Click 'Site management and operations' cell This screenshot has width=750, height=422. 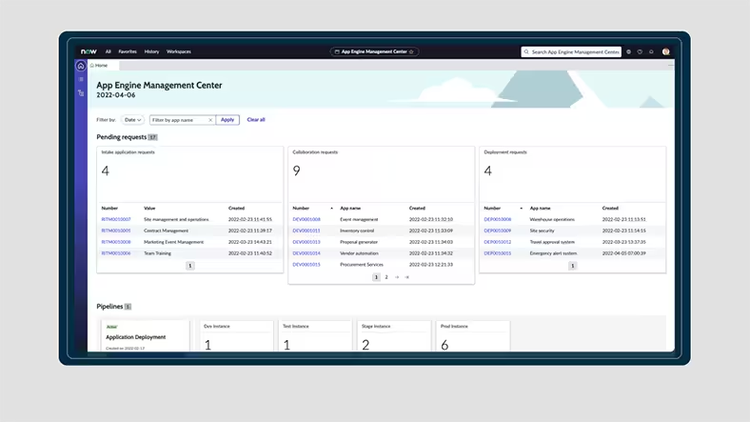pyautogui.click(x=176, y=220)
